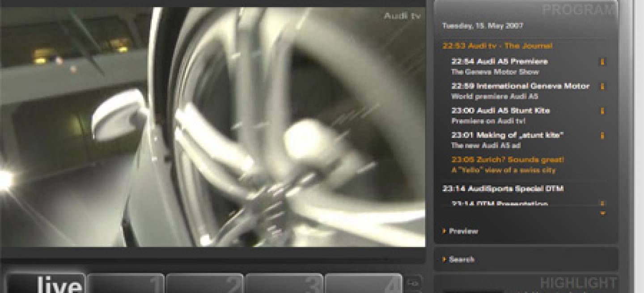Viewport: 644px width, 293px height.
Task: Click the PROGRAM panel heading
Action: (x=579, y=10)
